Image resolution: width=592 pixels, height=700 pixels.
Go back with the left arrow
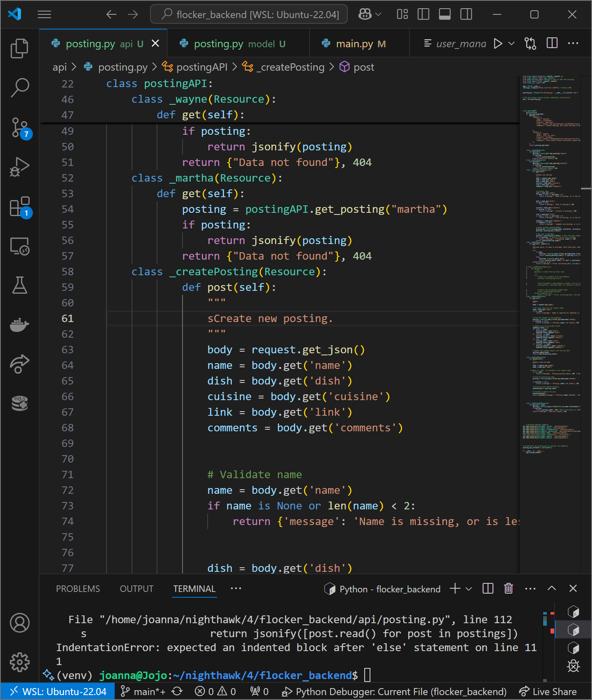tap(111, 14)
